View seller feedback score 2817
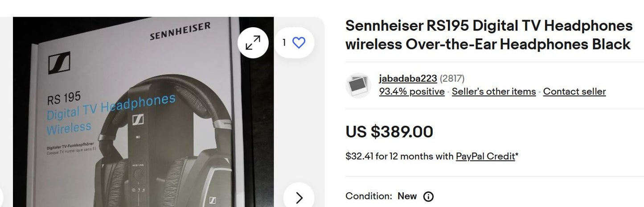Viewport: 644px width, 207px height. point(452,79)
